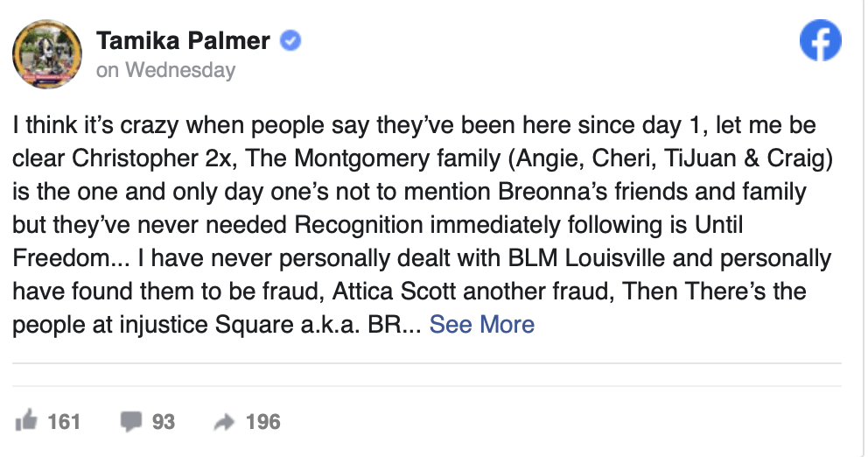The height and width of the screenshot is (457, 868).
Task: View the 196 shares count
Action: point(263,422)
